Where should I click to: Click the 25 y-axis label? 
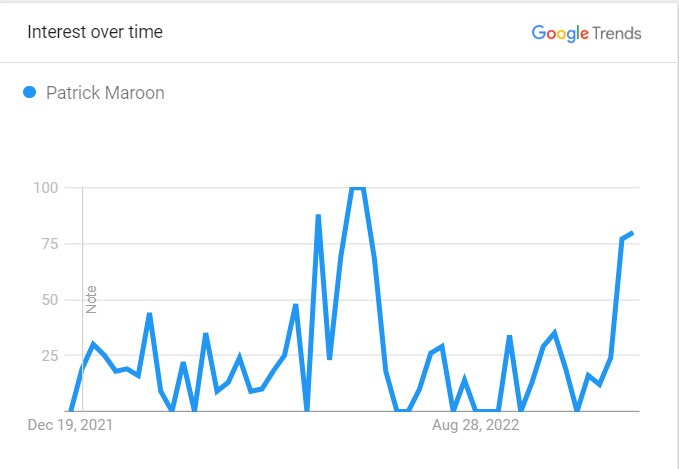click(50, 356)
